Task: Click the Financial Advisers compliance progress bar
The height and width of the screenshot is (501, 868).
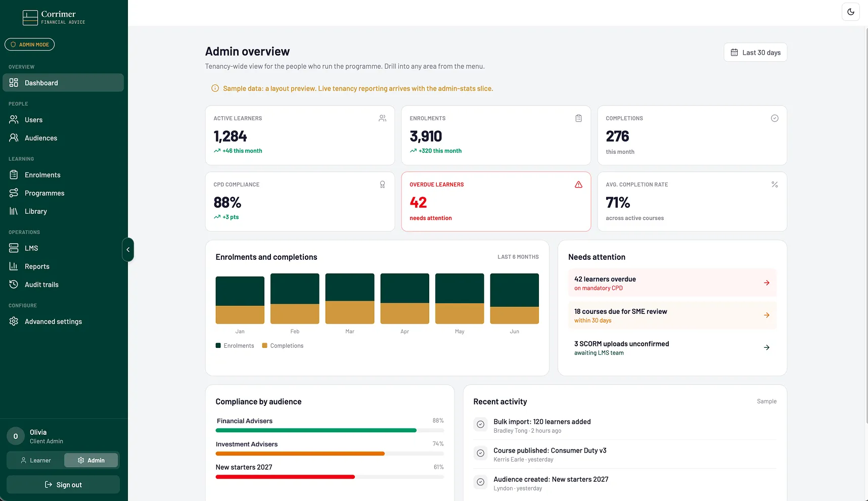Action: click(330, 431)
